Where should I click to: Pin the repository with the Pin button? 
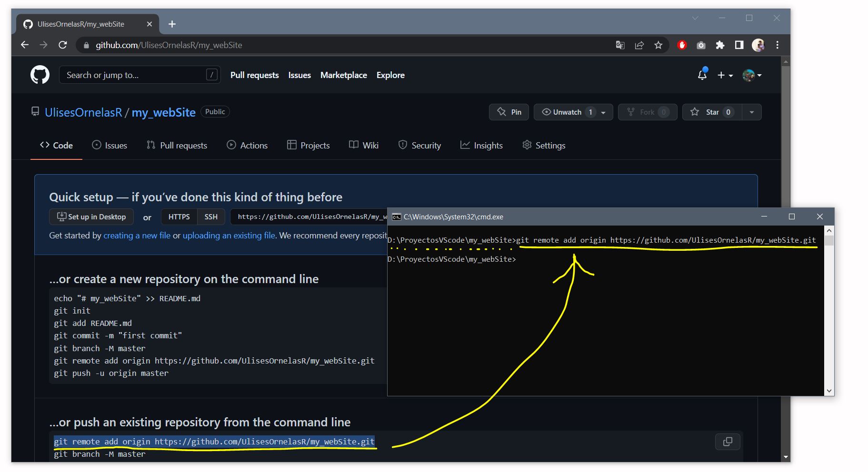point(509,112)
